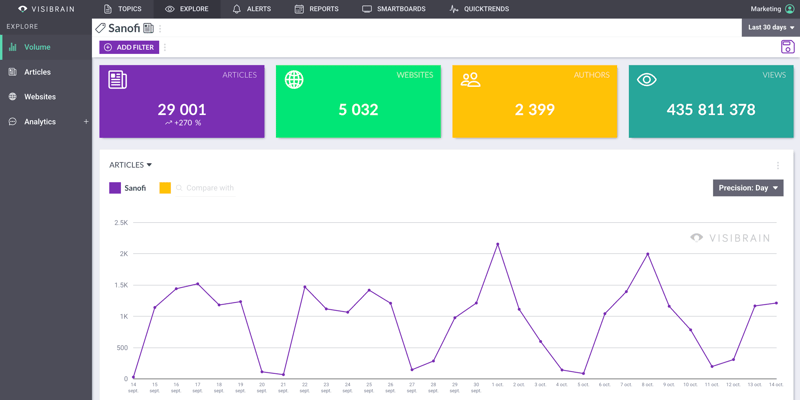Click the Views eye icon card
The height and width of the screenshot is (400, 800).
click(647, 80)
